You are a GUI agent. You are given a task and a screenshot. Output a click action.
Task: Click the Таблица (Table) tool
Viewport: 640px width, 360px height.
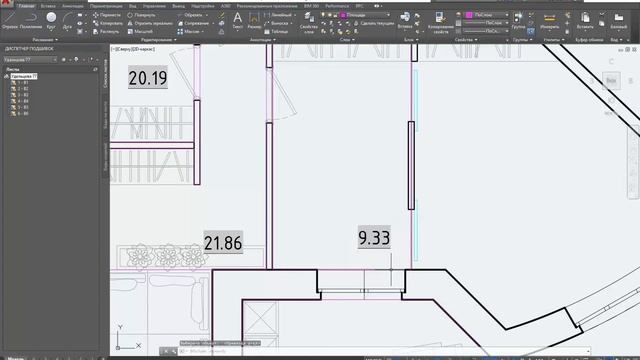(x=276, y=31)
